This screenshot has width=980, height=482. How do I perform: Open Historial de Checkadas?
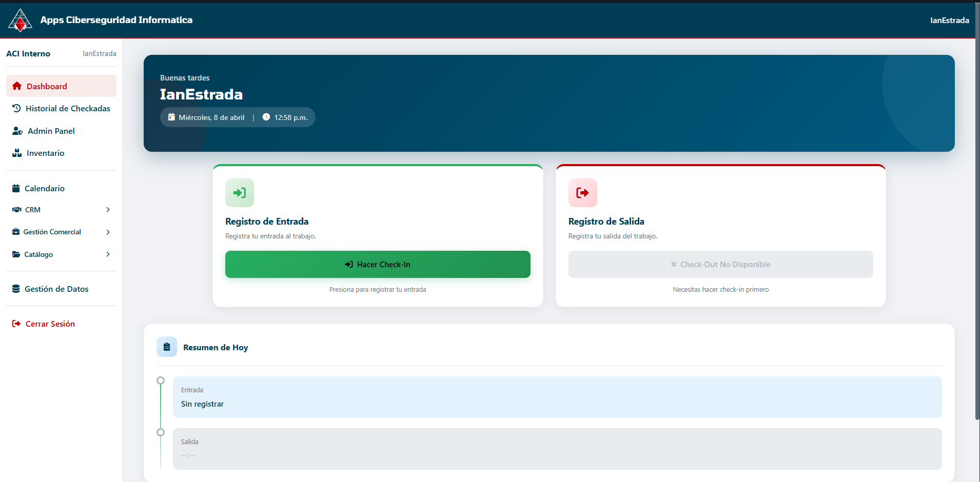[x=61, y=108]
